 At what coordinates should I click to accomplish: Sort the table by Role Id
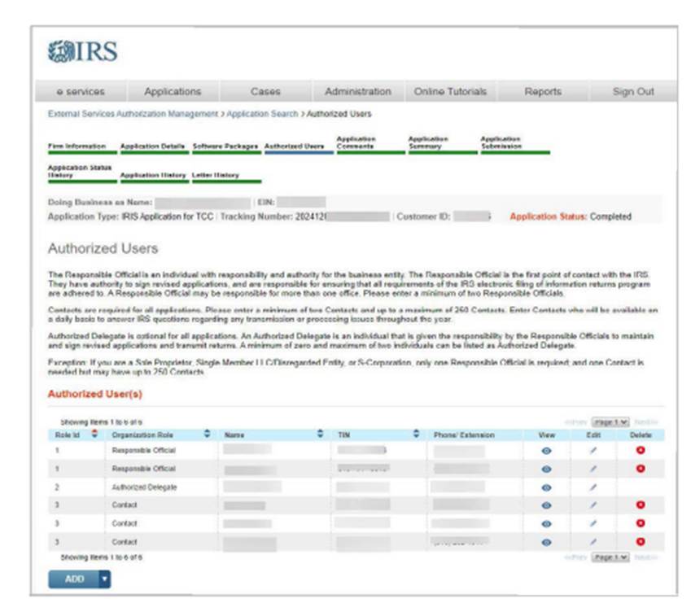(x=94, y=435)
